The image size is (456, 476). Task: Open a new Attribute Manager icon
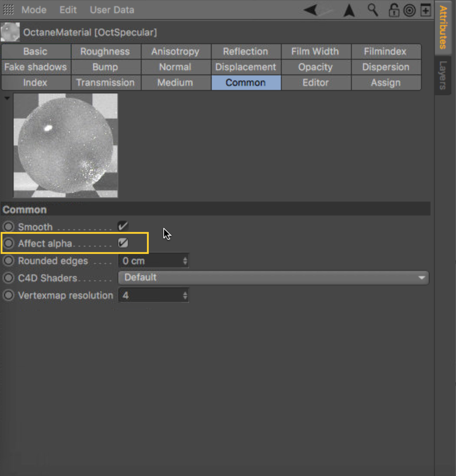pyautogui.click(x=426, y=10)
